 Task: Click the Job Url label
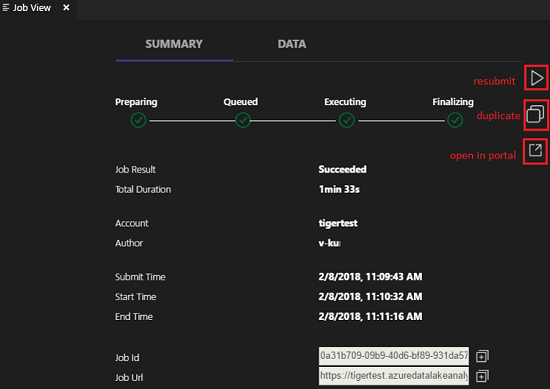coord(129,377)
